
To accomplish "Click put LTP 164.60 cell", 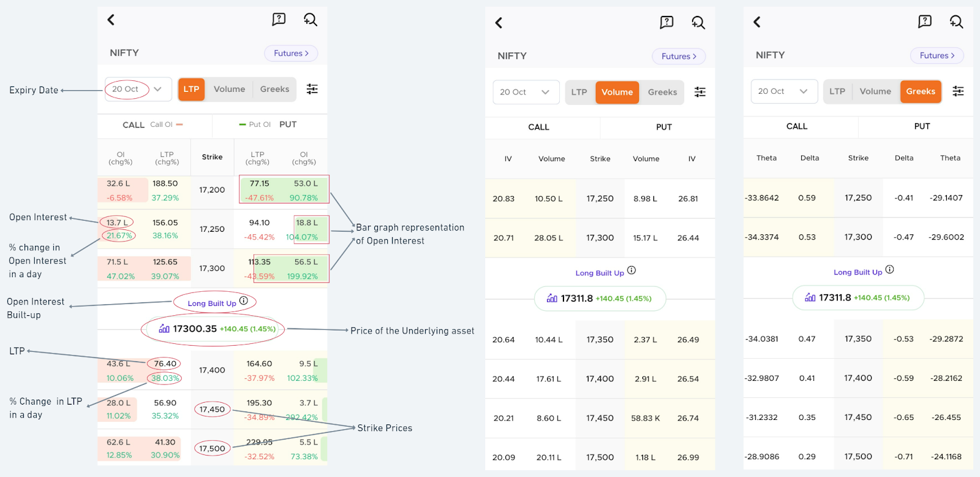I will (259, 364).
